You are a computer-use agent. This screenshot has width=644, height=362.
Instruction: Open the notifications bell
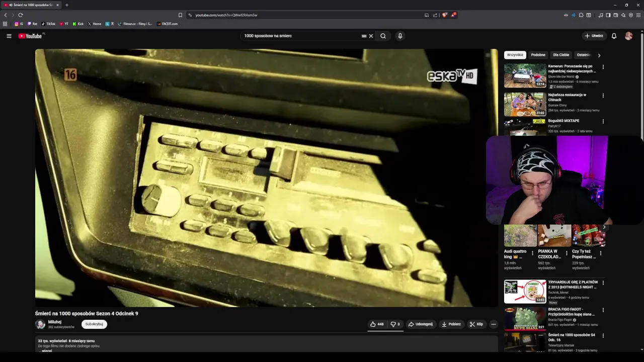pos(614,36)
